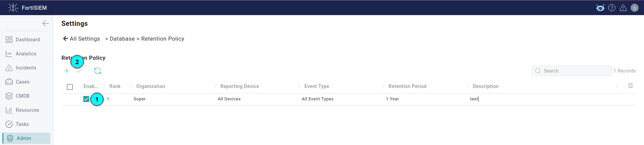The height and width of the screenshot is (145, 644).
Task: Open the help question mark icon
Action: [612, 8]
